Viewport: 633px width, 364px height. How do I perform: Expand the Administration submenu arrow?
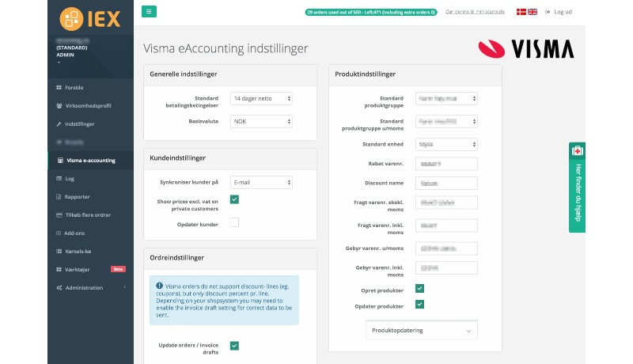pos(125,287)
